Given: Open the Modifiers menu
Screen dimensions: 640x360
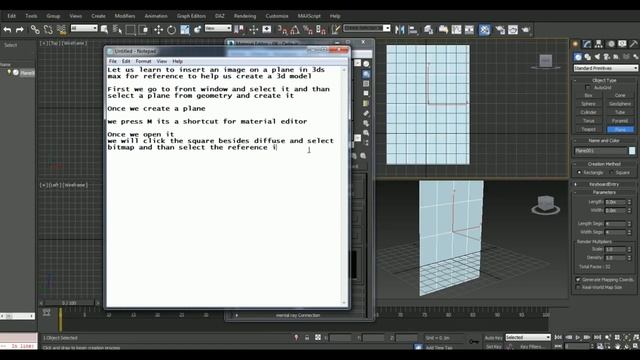Looking at the screenshot, I should pyautogui.click(x=124, y=16).
